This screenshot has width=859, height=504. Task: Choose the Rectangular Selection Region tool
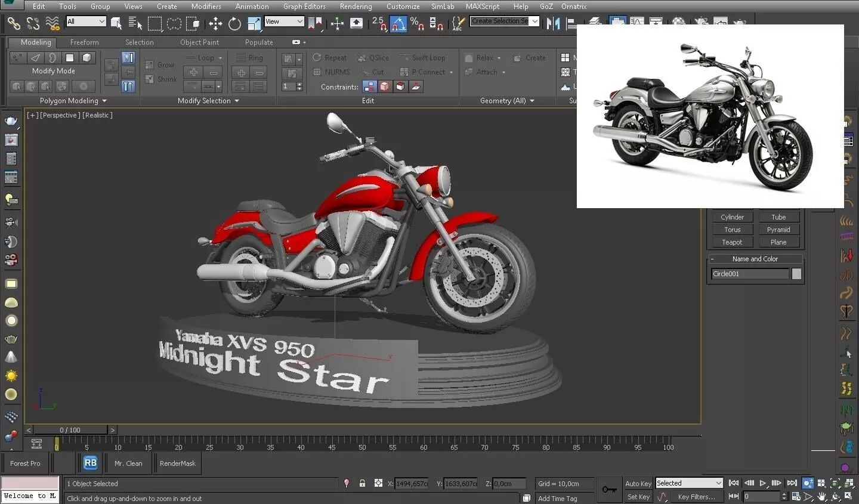pos(155,23)
